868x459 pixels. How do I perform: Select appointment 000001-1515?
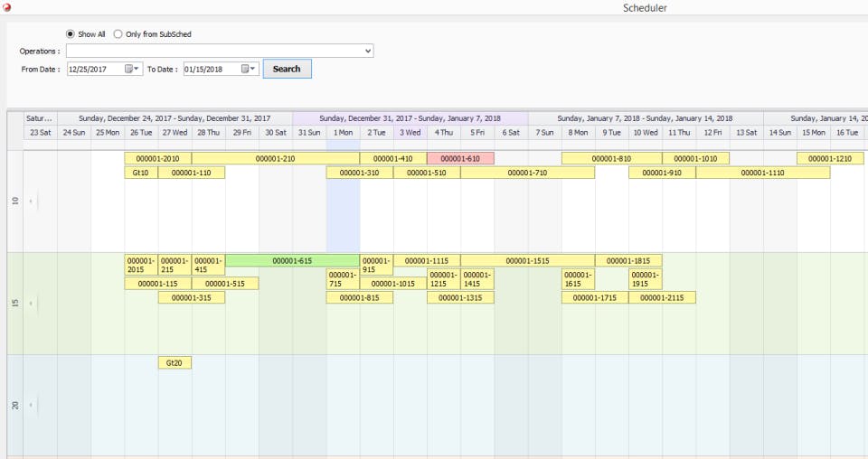tap(527, 260)
